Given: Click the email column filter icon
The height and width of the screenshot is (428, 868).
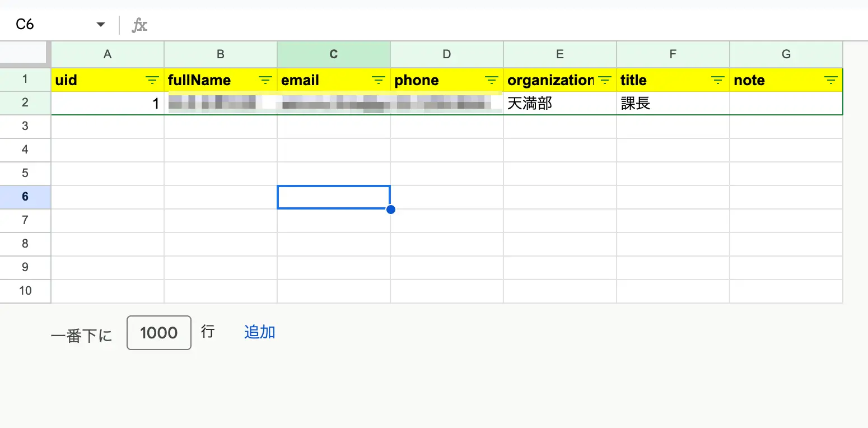Looking at the screenshot, I should coord(379,81).
